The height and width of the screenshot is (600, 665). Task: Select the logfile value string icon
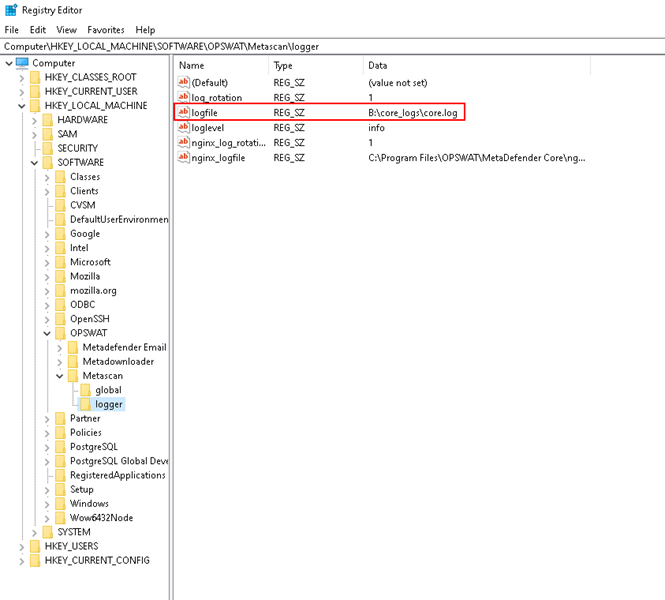183,112
